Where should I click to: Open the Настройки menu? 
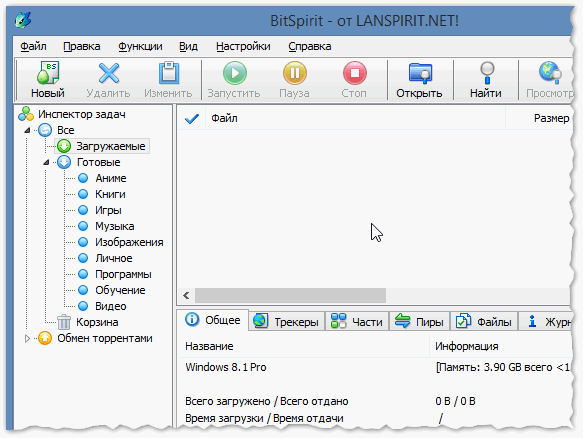coord(243,46)
